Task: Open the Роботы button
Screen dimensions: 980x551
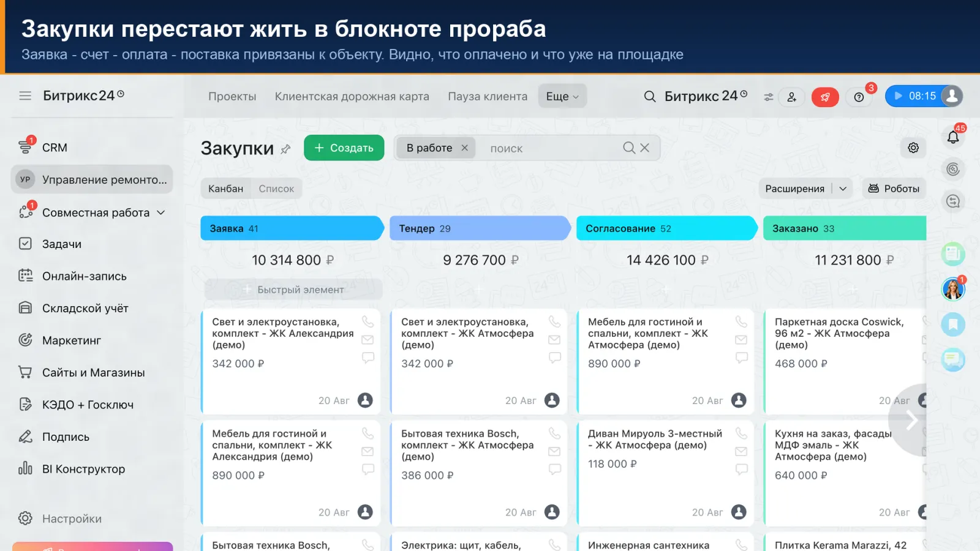Action: point(894,189)
